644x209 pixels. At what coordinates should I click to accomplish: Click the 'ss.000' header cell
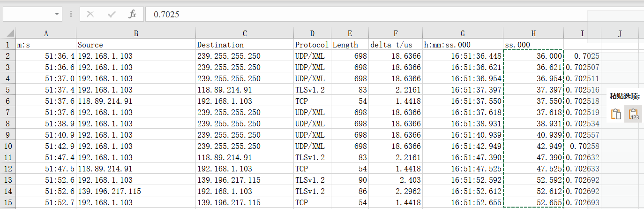tap(533, 45)
